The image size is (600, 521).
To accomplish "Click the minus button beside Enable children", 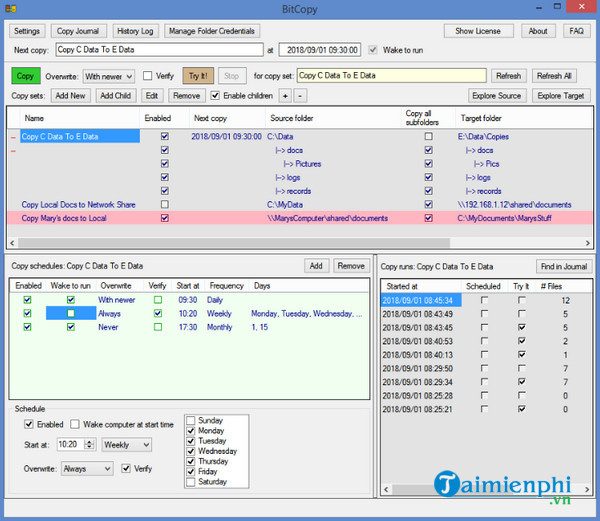I will (300, 96).
